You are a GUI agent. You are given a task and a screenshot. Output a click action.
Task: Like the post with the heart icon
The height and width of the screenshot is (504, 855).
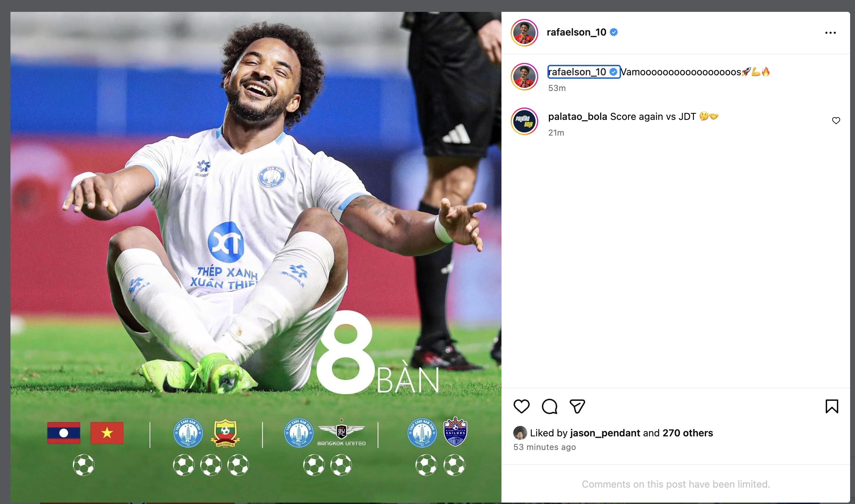click(x=521, y=406)
